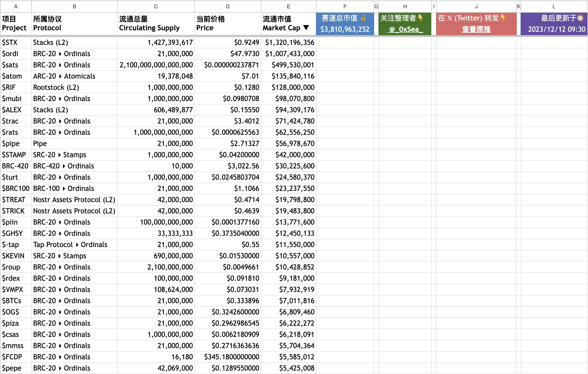
Task: Select the $GHSY project cell
Action: click(x=16, y=233)
